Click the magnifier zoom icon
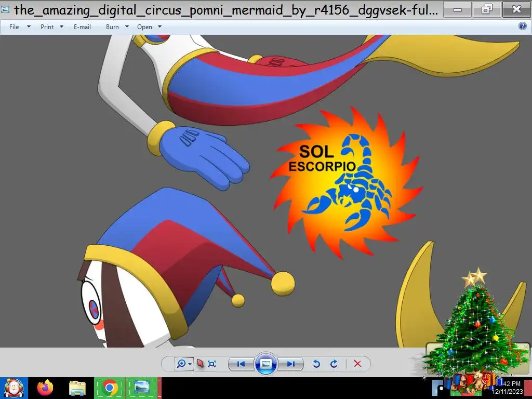This screenshot has width=532, height=399. (181, 364)
